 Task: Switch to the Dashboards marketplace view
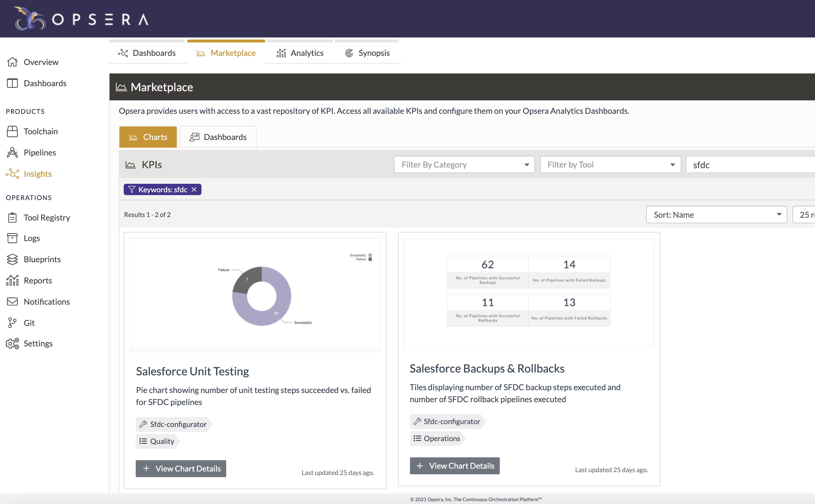(x=218, y=137)
